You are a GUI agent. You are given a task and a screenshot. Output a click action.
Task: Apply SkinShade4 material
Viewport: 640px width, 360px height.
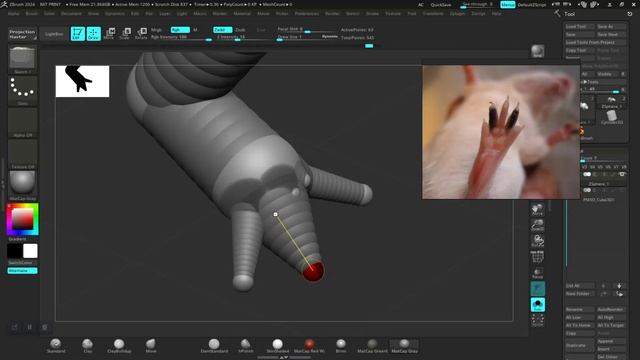coord(278,345)
